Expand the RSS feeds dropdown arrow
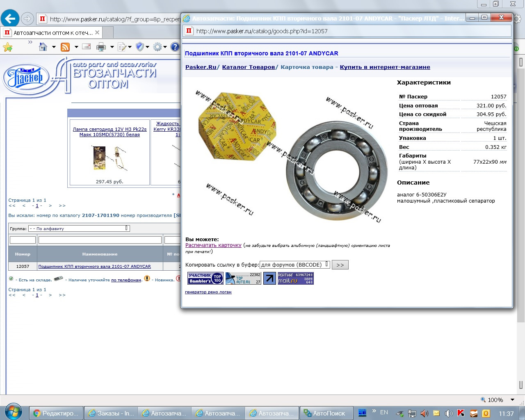Viewport: 525px width, 420px height. [76, 47]
